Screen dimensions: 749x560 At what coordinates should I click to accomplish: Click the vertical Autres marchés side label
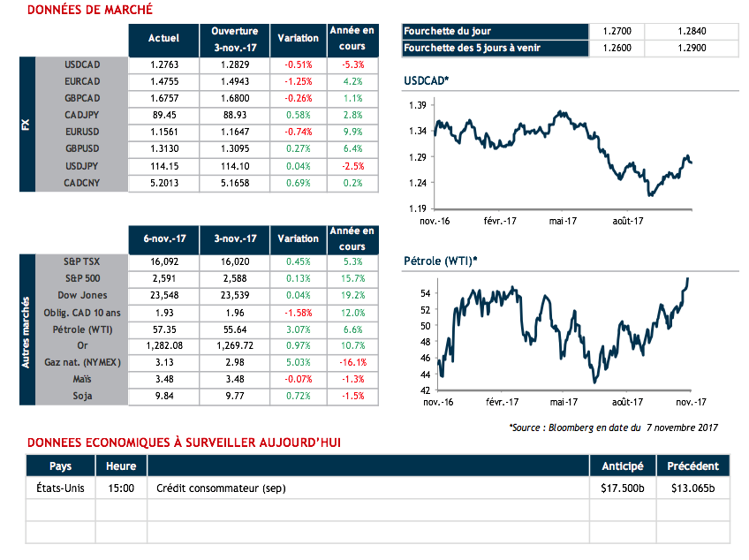[27, 329]
